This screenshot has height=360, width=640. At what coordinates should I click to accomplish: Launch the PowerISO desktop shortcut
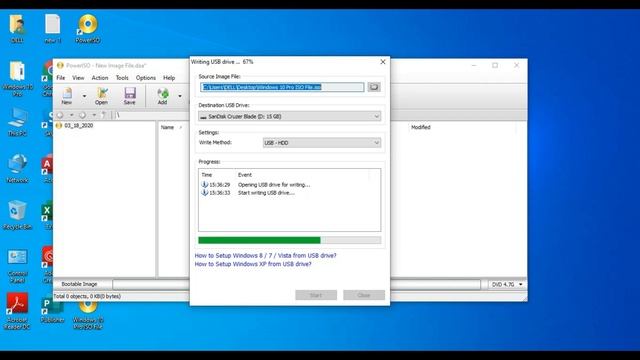[88, 29]
